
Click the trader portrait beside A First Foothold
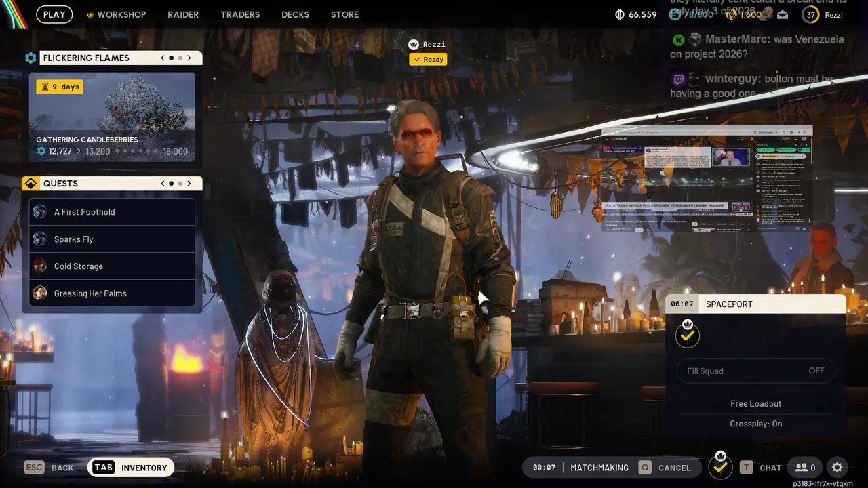tap(40, 211)
